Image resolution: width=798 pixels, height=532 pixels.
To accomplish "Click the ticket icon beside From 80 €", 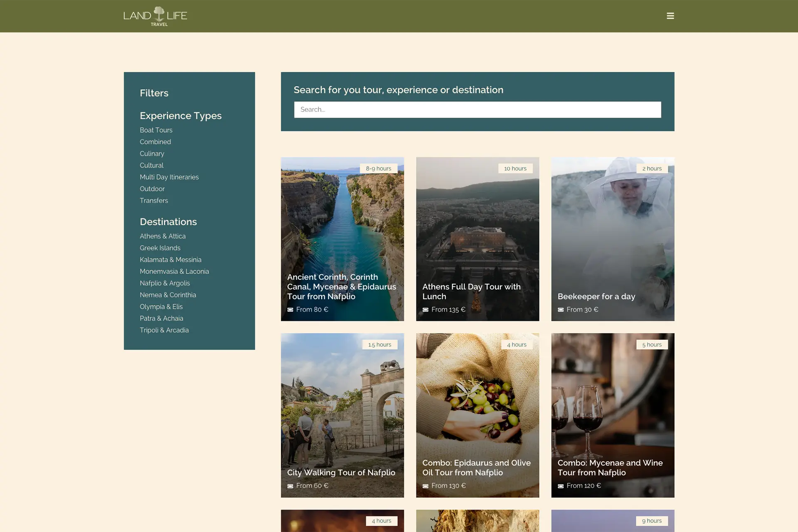I will (x=290, y=310).
